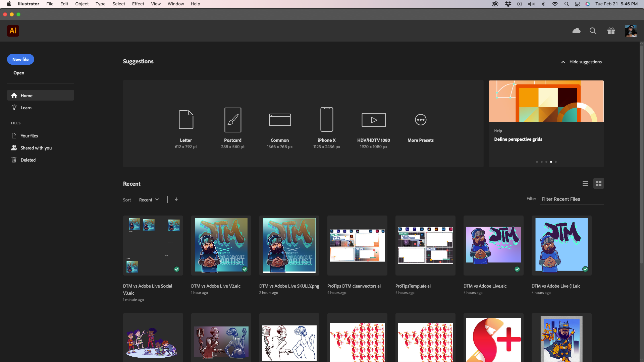This screenshot has height=362, width=644.
Task: Open the red S plus logo thumbnail
Action: coord(493,338)
